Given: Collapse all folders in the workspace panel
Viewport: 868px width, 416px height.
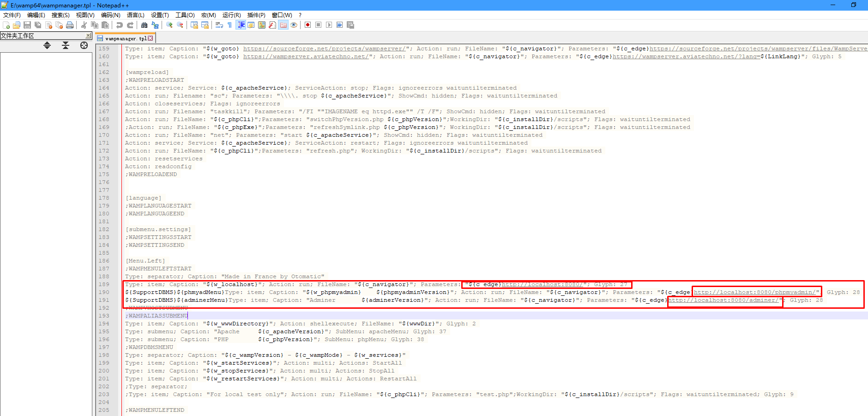Looking at the screenshot, I should point(66,45).
